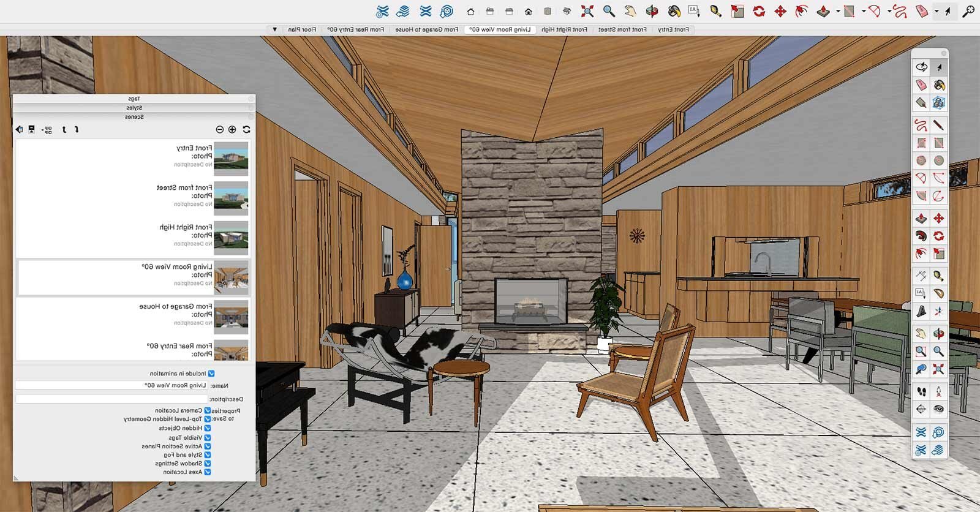The height and width of the screenshot is (512, 980).
Task: Activate the Move tool in the top toolbar
Action: 780,11
